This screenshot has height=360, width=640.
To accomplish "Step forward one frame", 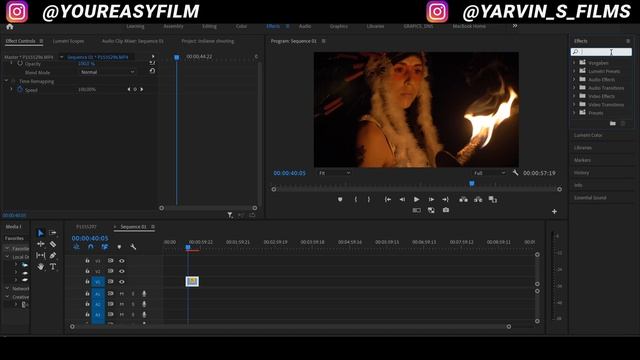I will click(431, 200).
